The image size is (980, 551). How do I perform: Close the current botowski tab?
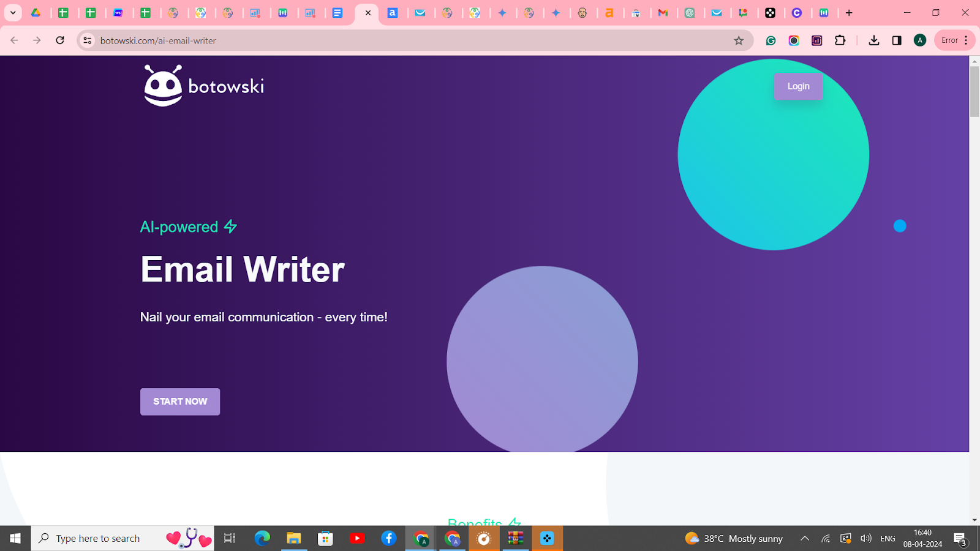click(x=368, y=13)
